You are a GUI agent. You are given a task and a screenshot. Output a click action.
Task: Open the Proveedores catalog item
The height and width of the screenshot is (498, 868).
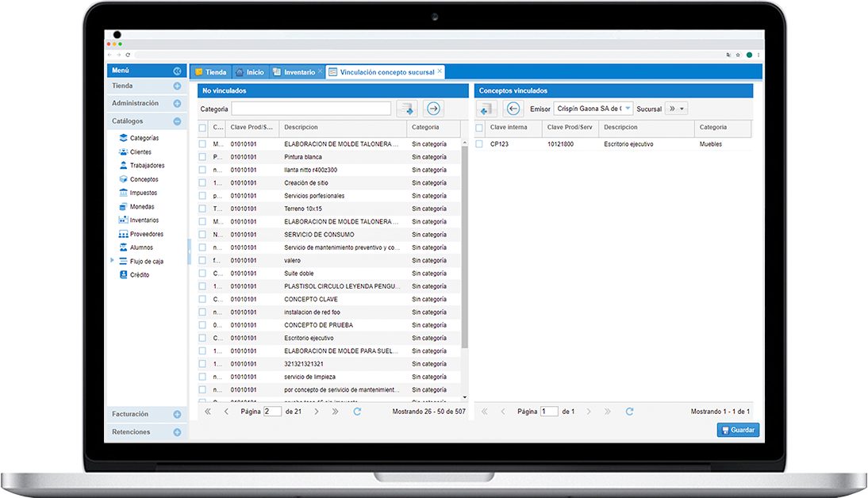tap(146, 234)
